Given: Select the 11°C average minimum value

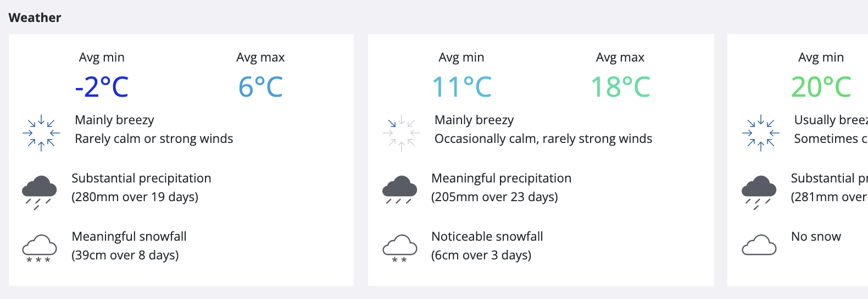Looking at the screenshot, I should coord(461,87).
